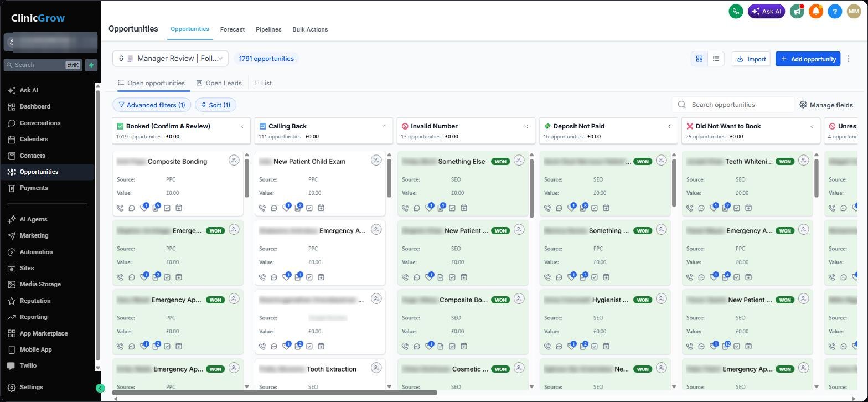Open the MM user avatar menu

point(854,11)
